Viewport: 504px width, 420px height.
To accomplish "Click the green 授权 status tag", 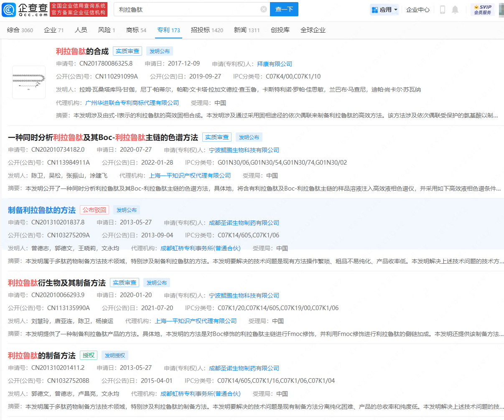I will pos(89,356).
